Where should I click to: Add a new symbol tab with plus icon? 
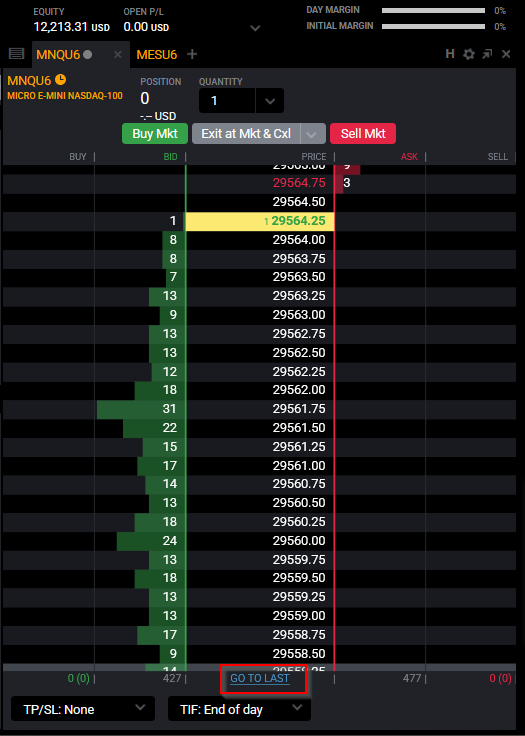click(x=192, y=54)
